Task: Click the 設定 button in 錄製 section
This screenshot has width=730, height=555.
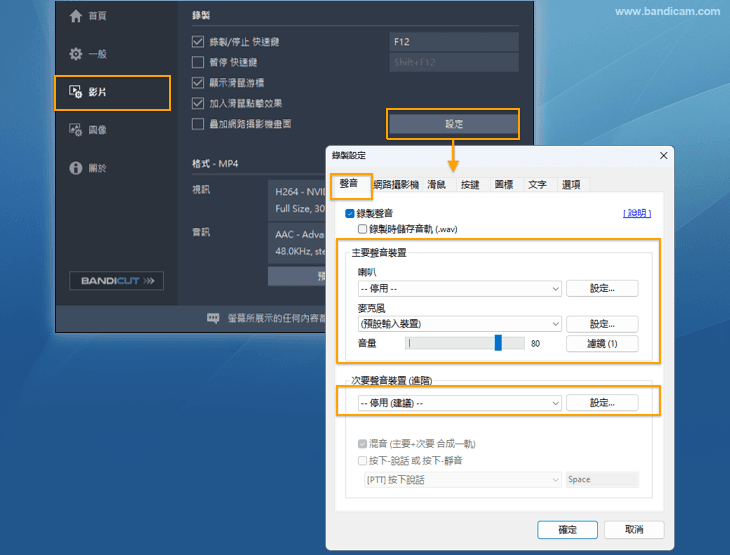Action: coord(453,124)
